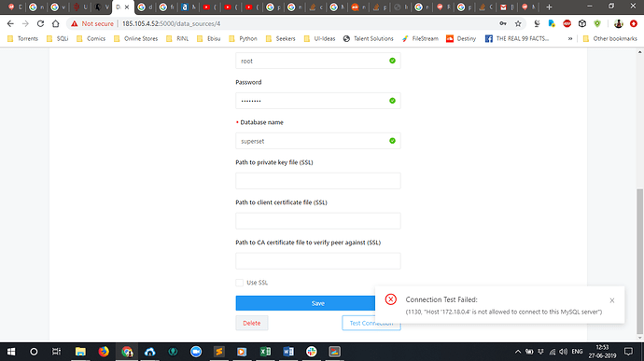Open the Seekers bookmark folder
Screen dimensions: 644x361
[281, 38]
